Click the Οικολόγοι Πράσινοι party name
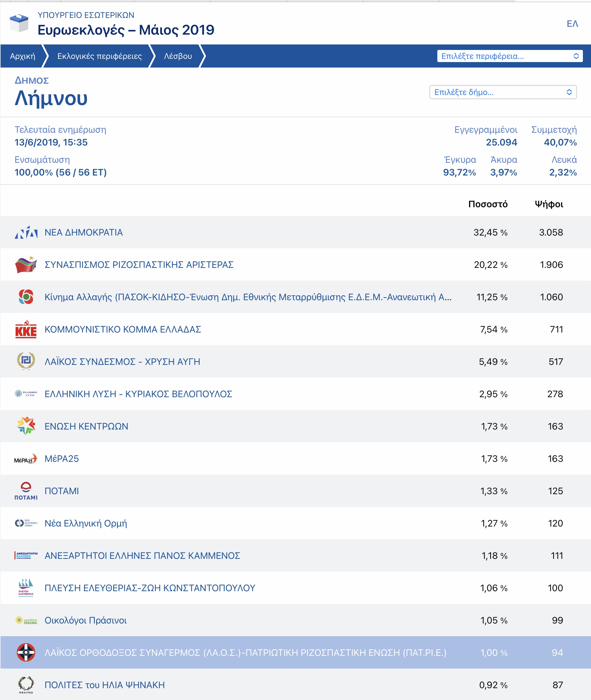This screenshot has width=591, height=700. point(86,620)
